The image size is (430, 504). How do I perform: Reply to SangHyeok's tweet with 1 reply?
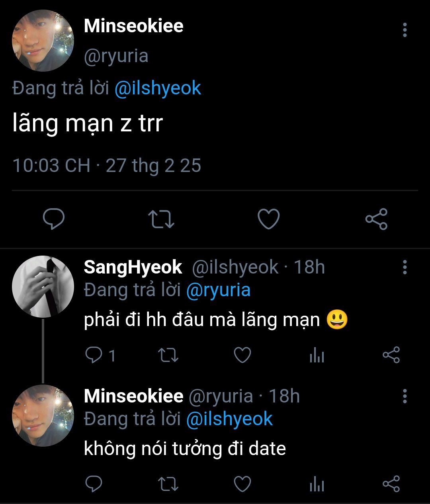click(94, 355)
